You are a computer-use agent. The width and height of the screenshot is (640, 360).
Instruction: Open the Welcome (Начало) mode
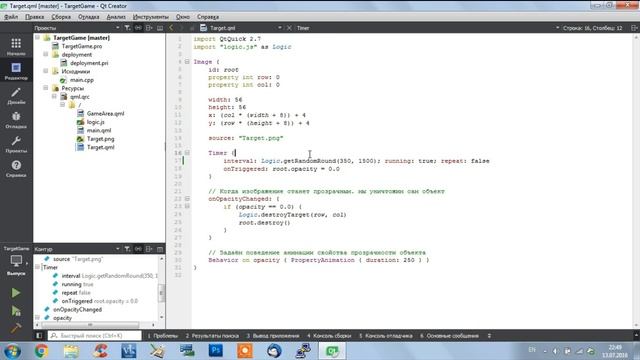(x=16, y=46)
